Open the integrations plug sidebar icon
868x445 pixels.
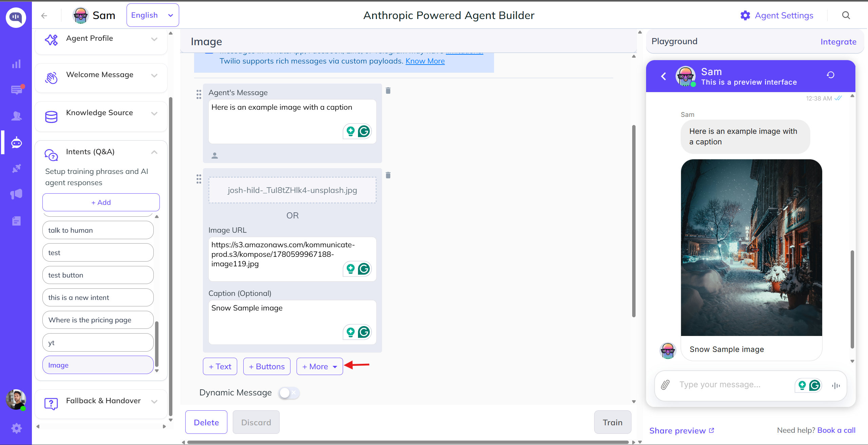[x=16, y=168]
